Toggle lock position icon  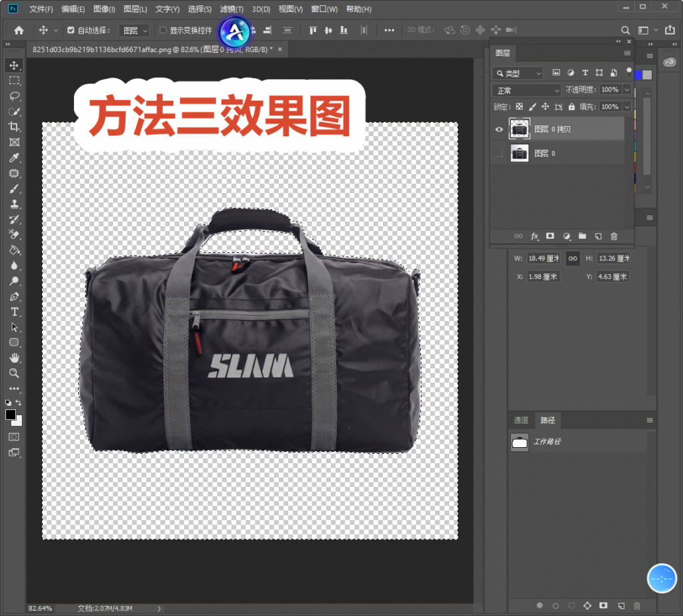pyautogui.click(x=546, y=107)
